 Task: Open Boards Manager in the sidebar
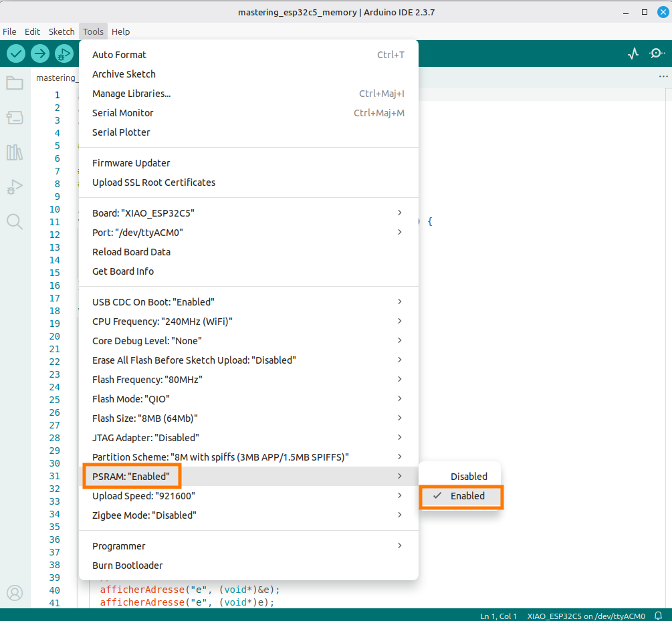(15, 118)
